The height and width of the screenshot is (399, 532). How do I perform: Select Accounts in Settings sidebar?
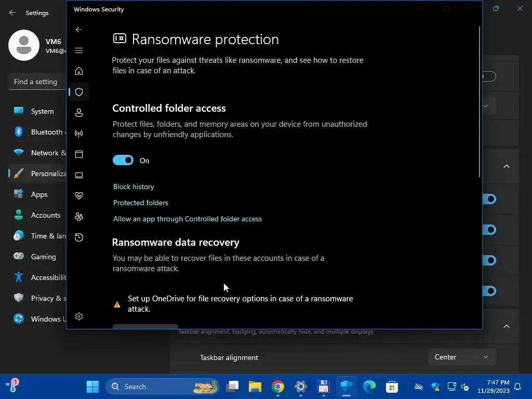click(x=37, y=215)
